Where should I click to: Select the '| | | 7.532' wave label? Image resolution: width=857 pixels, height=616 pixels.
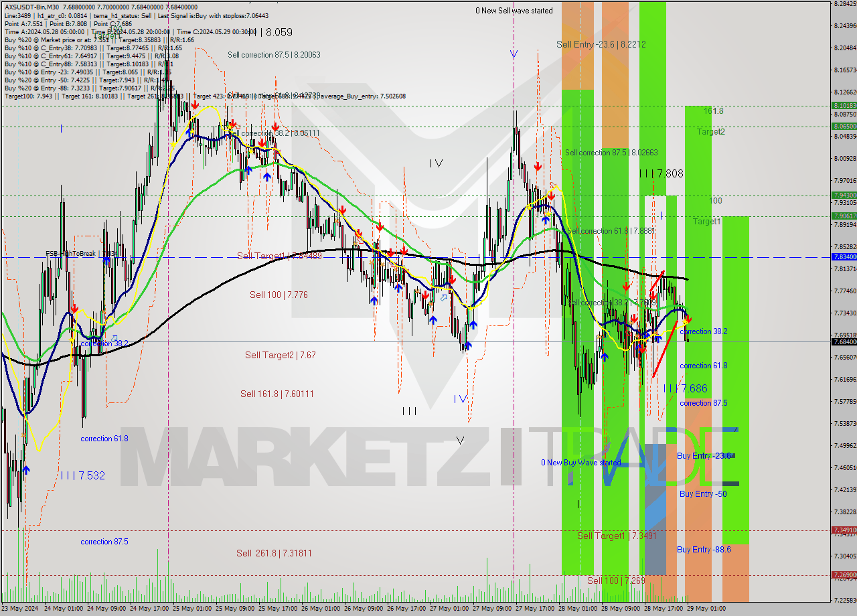(82, 475)
